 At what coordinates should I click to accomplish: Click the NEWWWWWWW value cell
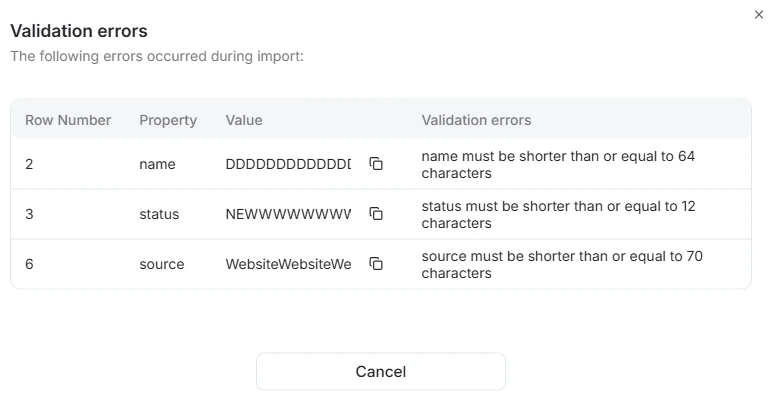(x=288, y=214)
